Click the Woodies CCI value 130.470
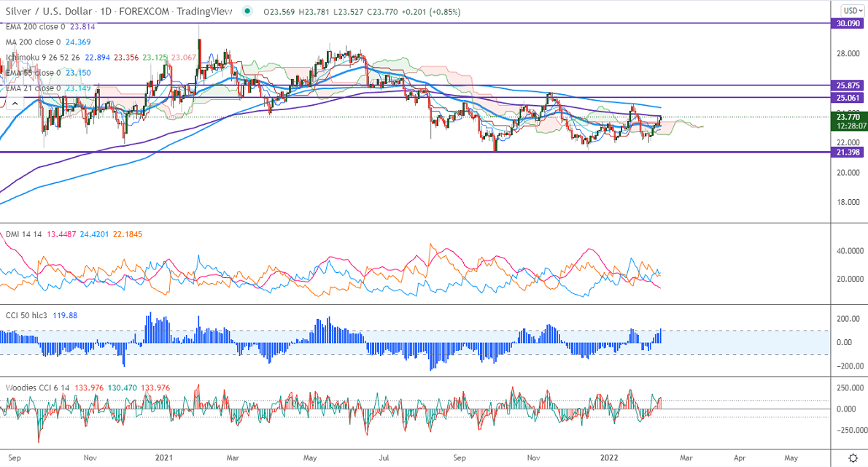868x467 pixels. point(123,387)
